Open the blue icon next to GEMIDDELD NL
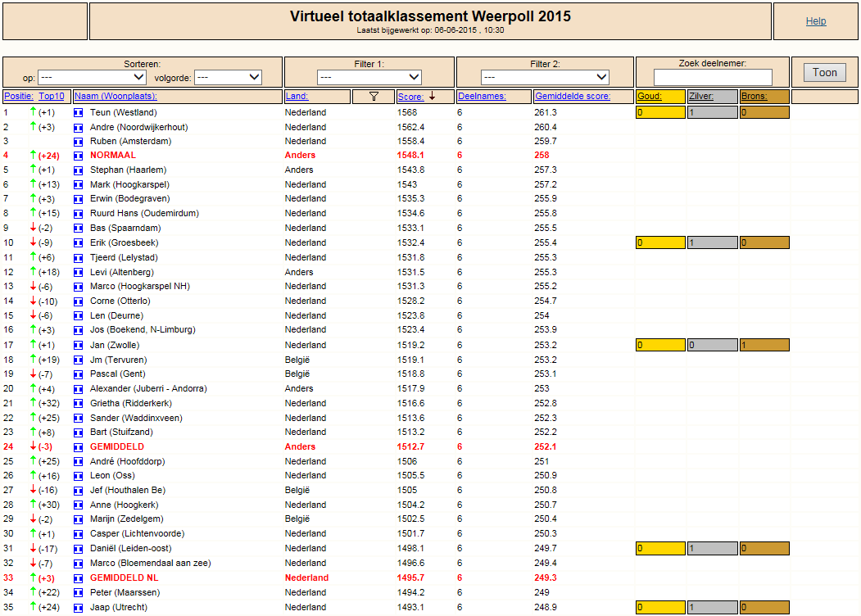Image resolution: width=861 pixels, height=616 pixels. (x=79, y=578)
